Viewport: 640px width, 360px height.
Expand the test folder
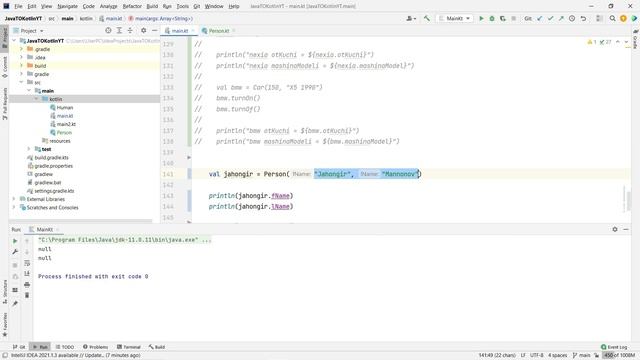[x=29, y=149]
